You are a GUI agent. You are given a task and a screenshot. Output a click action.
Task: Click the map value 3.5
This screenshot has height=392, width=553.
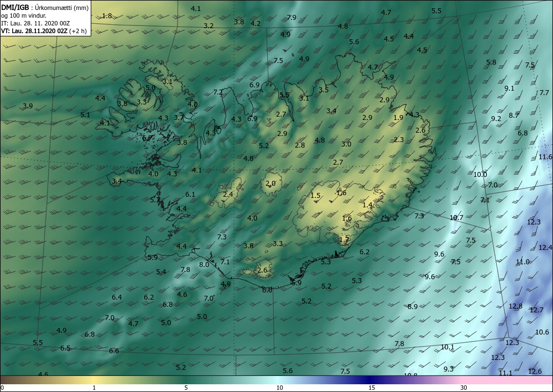(x=324, y=90)
